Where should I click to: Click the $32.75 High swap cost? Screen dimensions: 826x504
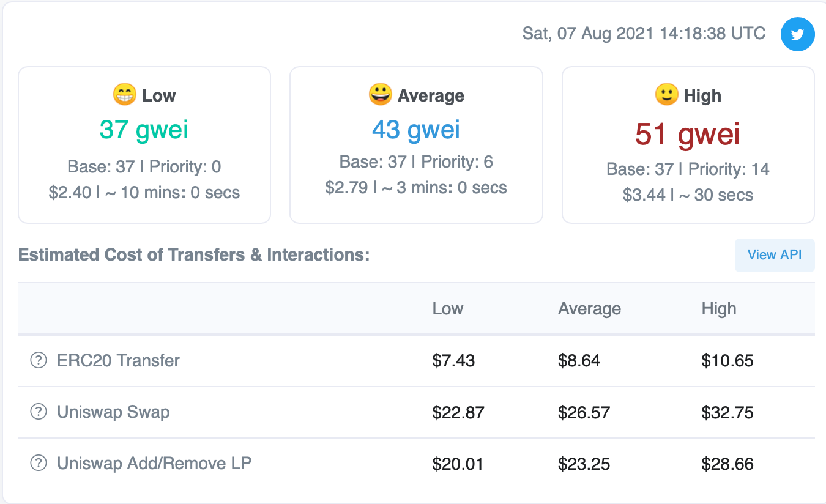click(727, 413)
